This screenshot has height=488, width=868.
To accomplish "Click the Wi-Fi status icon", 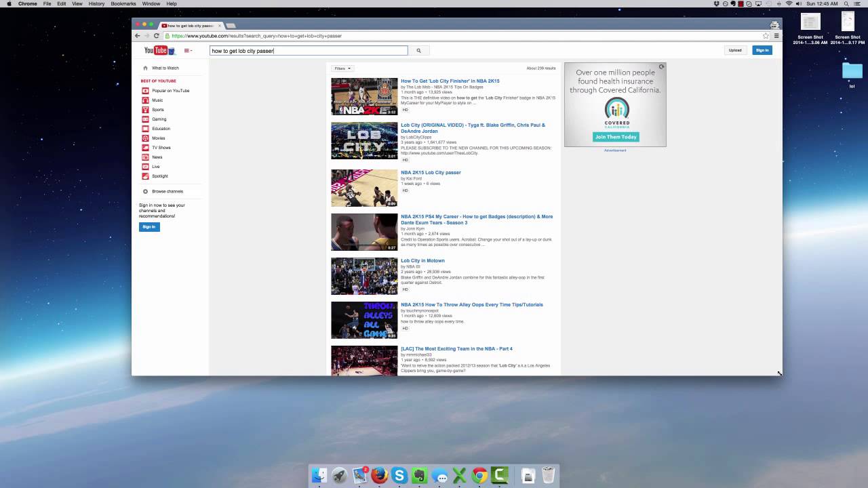I will tap(789, 4).
